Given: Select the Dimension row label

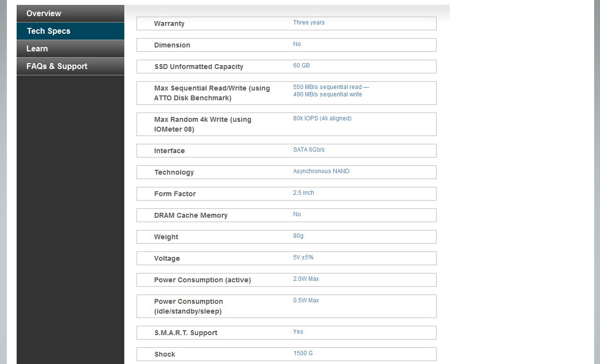Looking at the screenshot, I should (172, 45).
